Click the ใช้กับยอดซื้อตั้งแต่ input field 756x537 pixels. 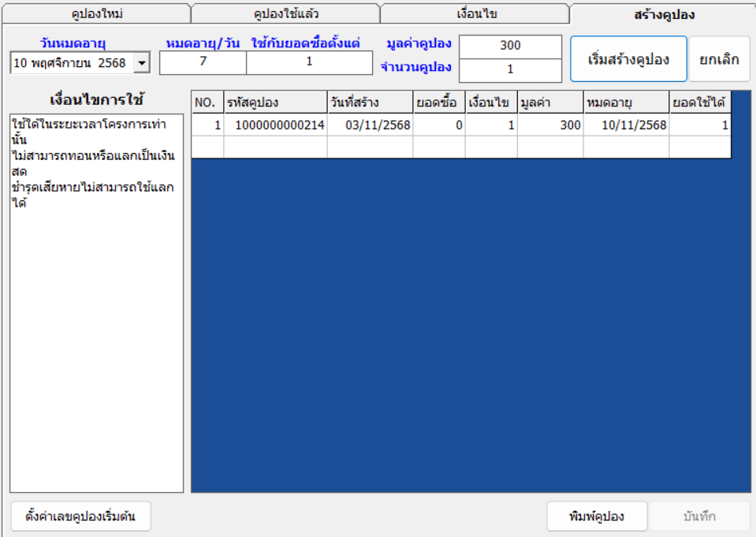click(309, 62)
